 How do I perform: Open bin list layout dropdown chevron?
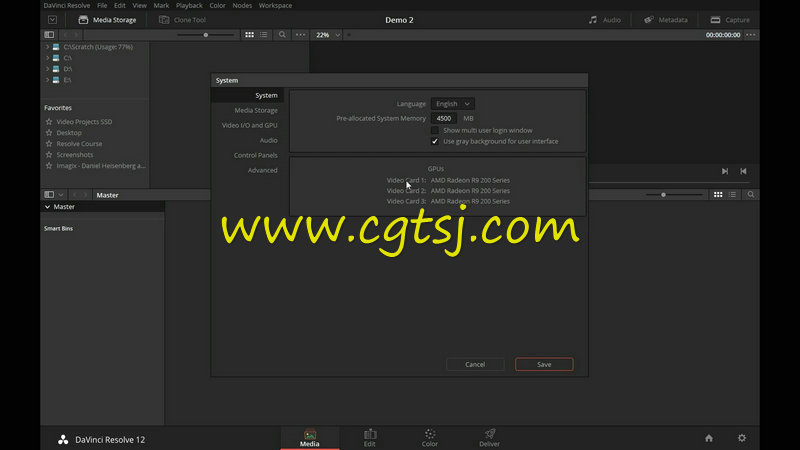click(x=61, y=194)
